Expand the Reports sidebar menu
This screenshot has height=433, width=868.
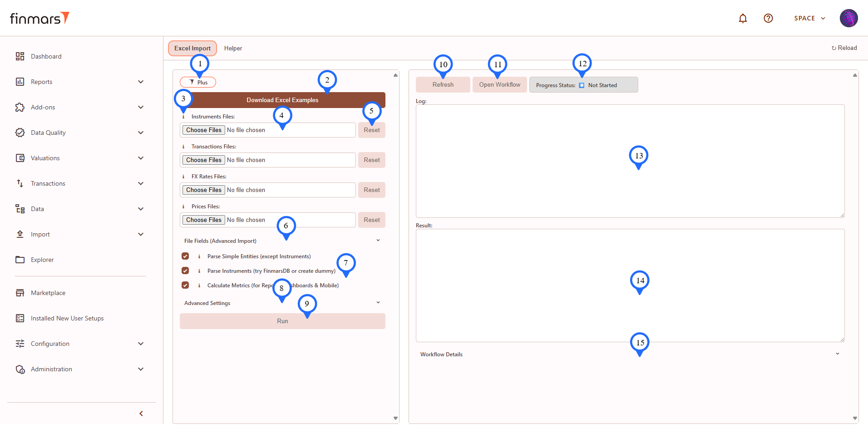[x=141, y=82]
